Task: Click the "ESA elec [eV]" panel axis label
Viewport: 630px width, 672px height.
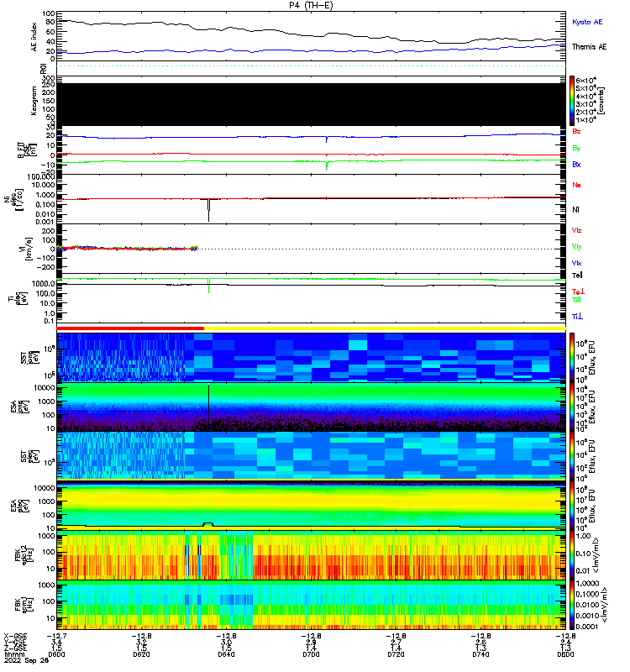Action: (x=18, y=507)
